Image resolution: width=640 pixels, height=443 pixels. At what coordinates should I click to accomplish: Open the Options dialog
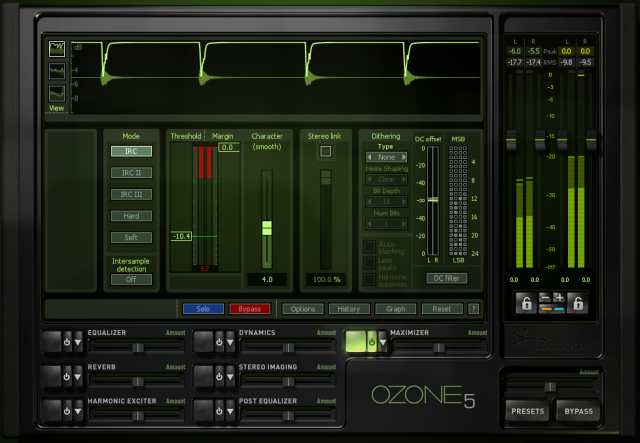(302, 309)
